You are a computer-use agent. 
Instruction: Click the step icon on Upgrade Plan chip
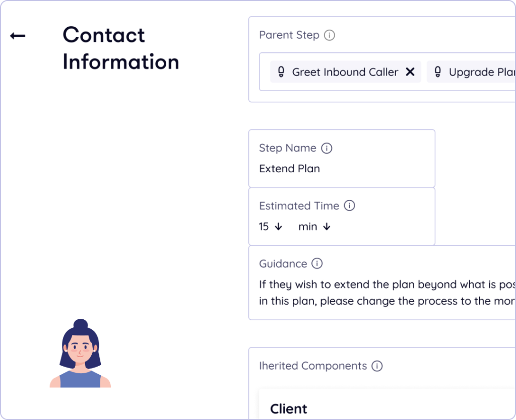(437, 72)
